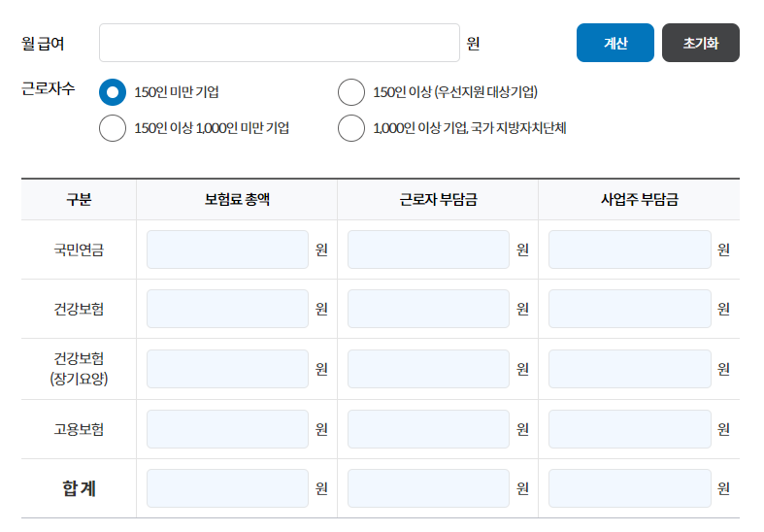Click the 고용보험 row label
Viewport: 764px width, 532px height.
[x=79, y=429]
